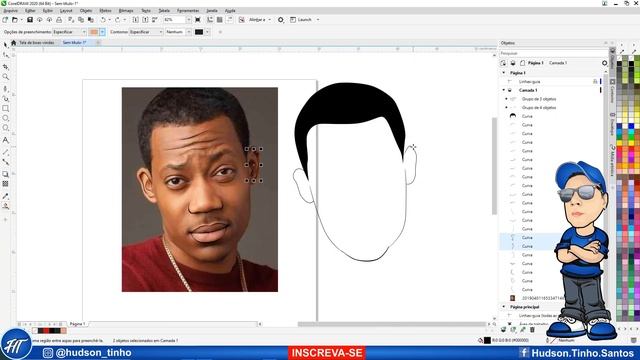The height and width of the screenshot is (360, 640).
Task: Open Objetos docker settings gear
Action: 604,63
